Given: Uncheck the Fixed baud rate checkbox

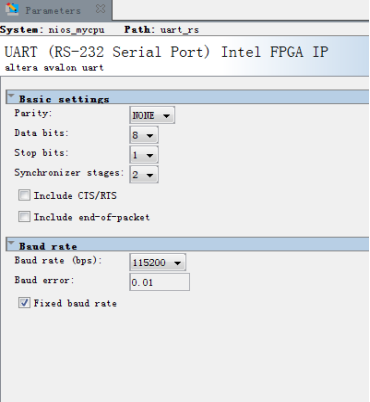Looking at the screenshot, I should (x=24, y=303).
